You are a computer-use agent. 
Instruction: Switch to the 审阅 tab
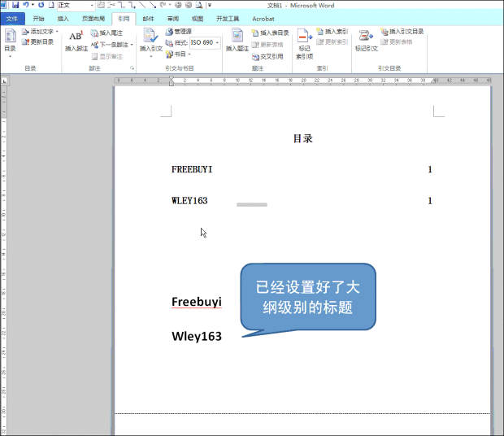pos(173,19)
